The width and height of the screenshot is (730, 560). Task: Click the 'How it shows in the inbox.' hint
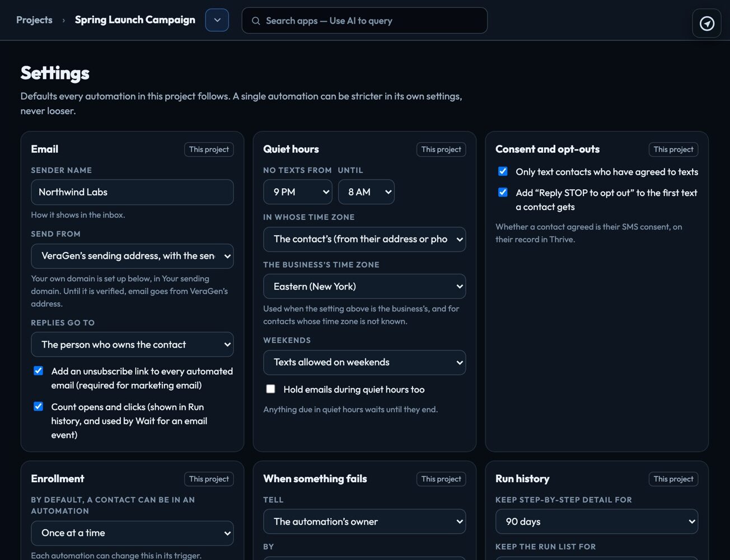(78, 215)
